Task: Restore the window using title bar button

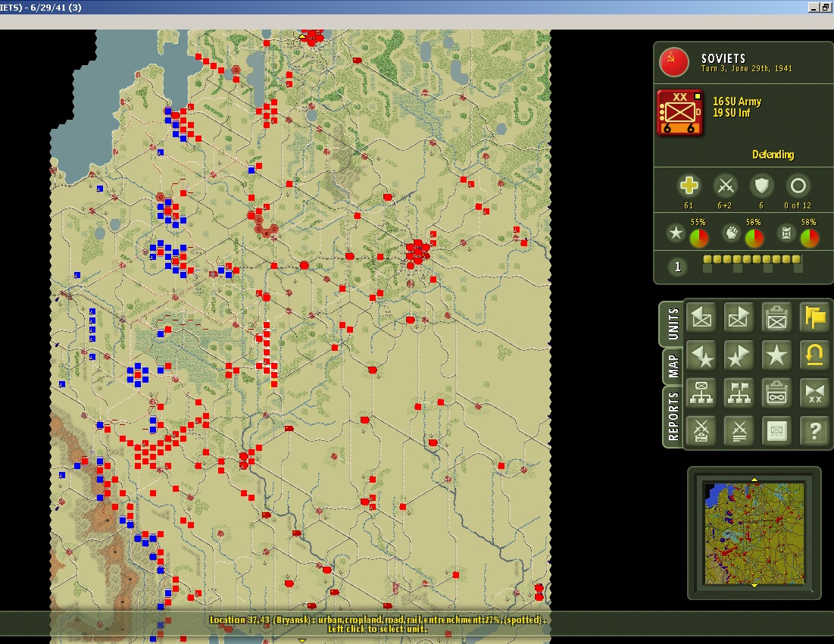Action: click(826, 8)
